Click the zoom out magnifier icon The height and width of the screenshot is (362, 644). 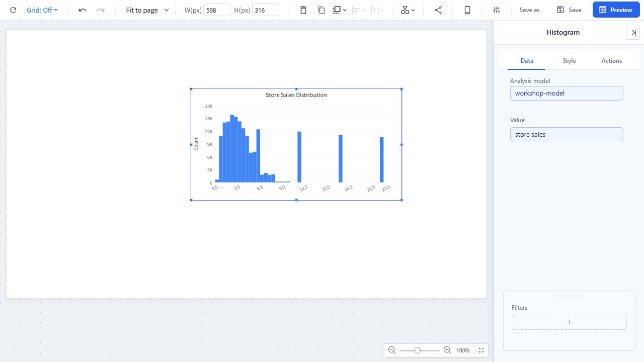click(x=392, y=350)
